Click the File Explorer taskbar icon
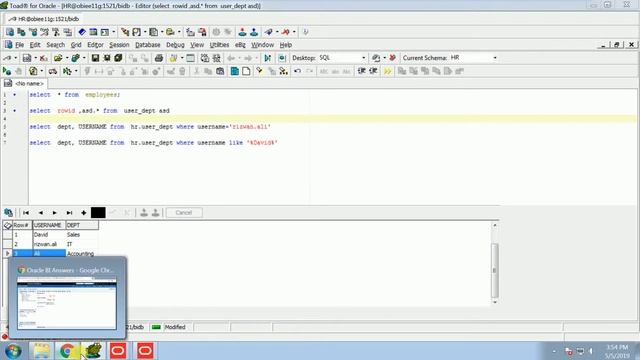Screen dimensions: 640x360 [x=41, y=351]
